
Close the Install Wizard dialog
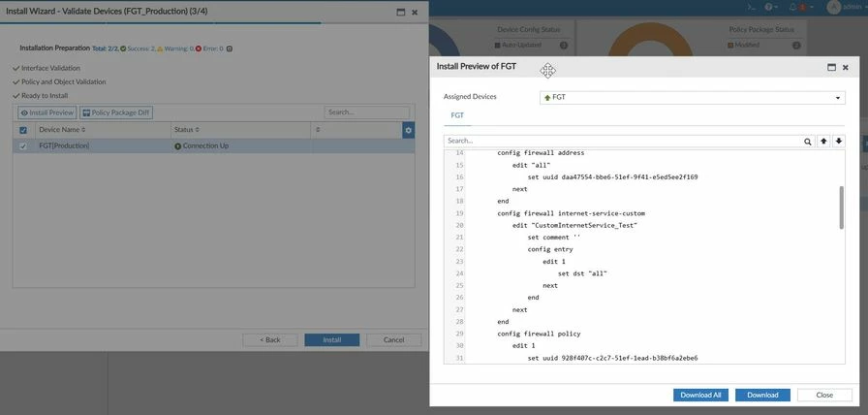415,12
